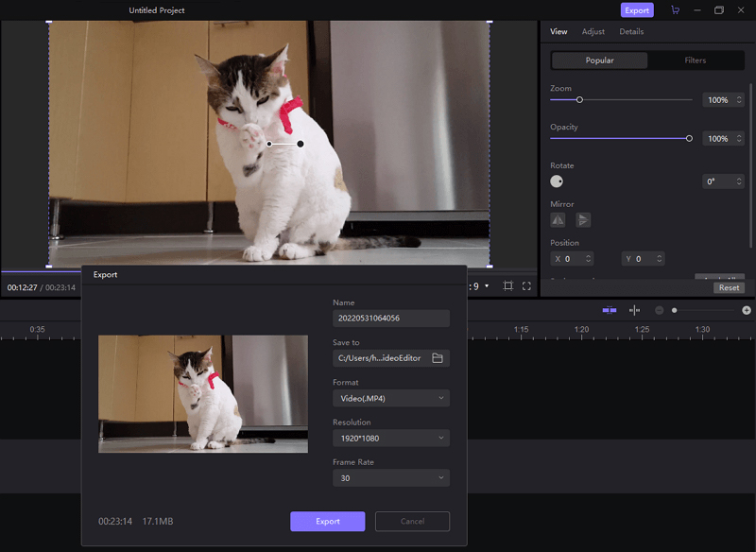The height and width of the screenshot is (552, 756).
Task: Click the 1:25 mark on timeline ruler
Action: [x=642, y=330]
